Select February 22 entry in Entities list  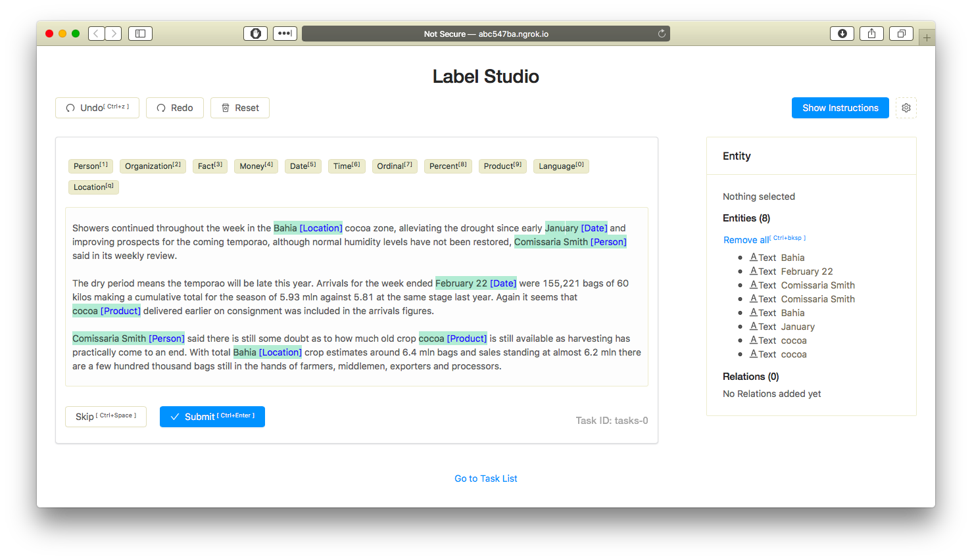coord(791,271)
